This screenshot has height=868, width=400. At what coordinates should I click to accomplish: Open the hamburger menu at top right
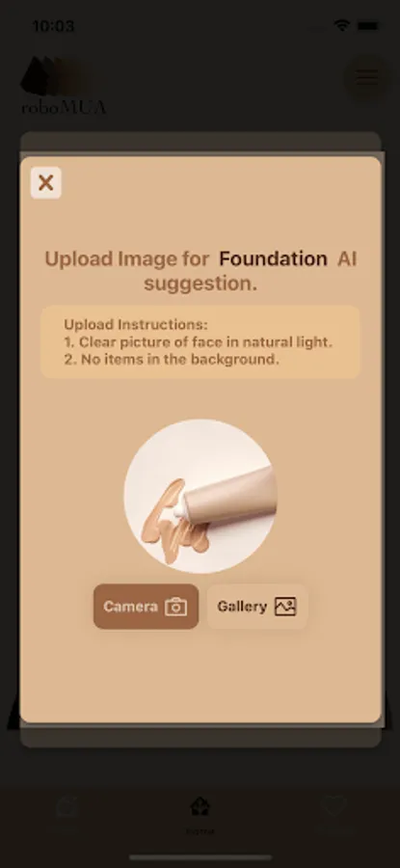coord(366,77)
